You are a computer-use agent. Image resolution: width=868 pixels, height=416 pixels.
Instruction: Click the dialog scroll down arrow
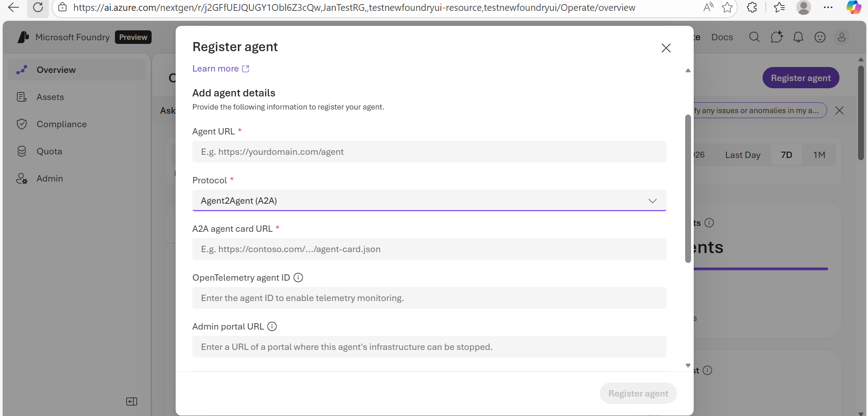[x=688, y=365]
